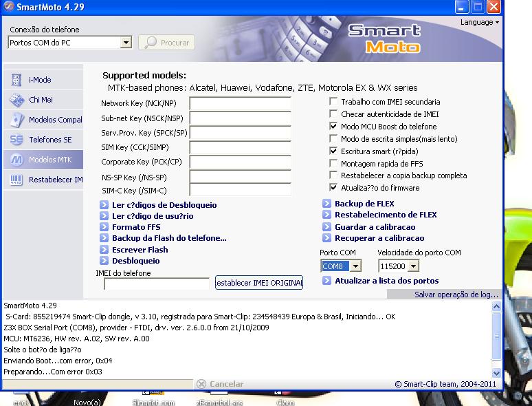The height and width of the screenshot is (406, 532).
Task: Click the log scrollbar thumb
Action: click(496, 336)
